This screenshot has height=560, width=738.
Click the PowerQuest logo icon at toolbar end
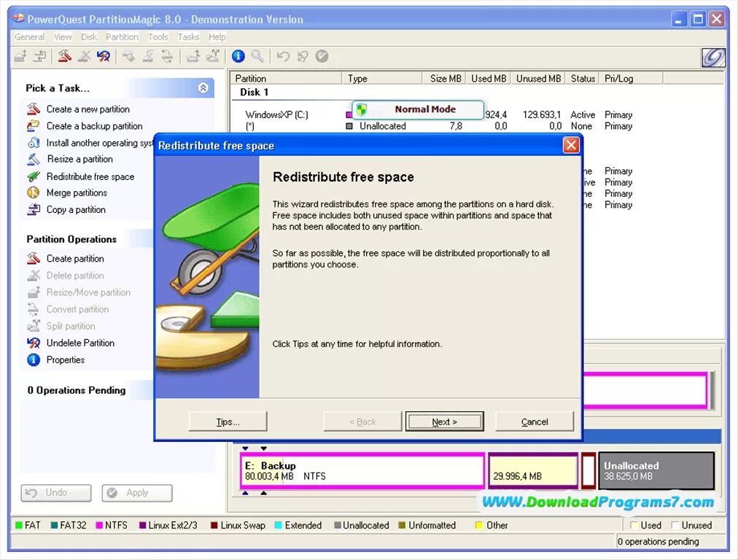coord(713,58)
